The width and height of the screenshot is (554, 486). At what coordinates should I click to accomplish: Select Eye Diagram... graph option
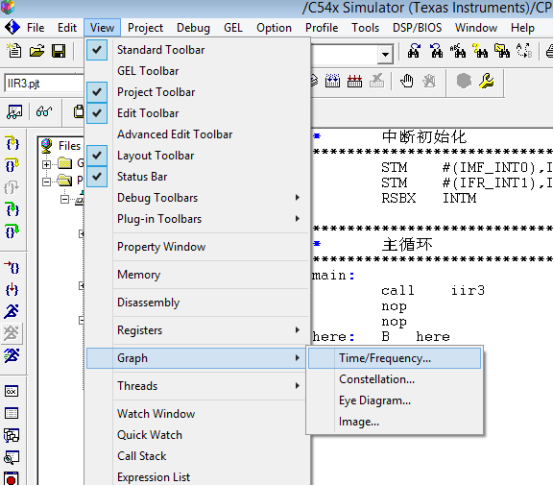pyautogui.click(x=394, y=401)
